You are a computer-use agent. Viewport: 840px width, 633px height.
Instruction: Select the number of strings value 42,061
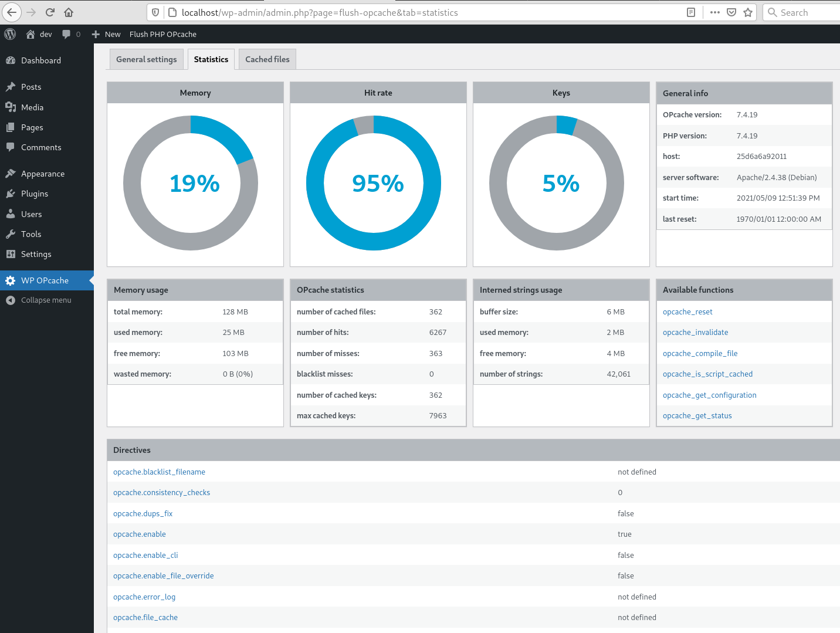(618, 374)
